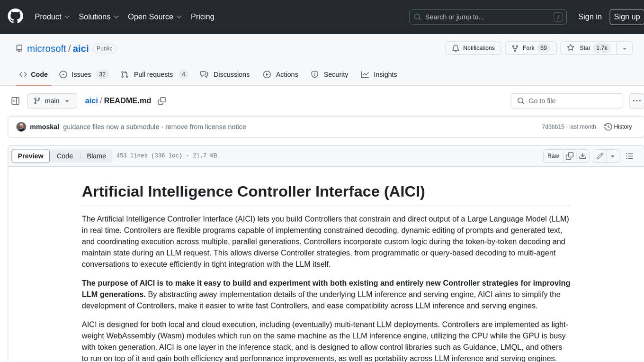Expand the Open Source menu
644x362 pixels.
click(155, 17)
